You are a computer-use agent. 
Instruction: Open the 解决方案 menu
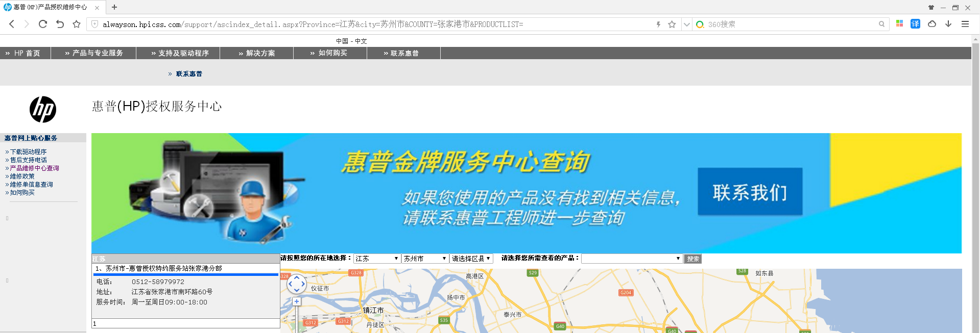tap(257, 53)
